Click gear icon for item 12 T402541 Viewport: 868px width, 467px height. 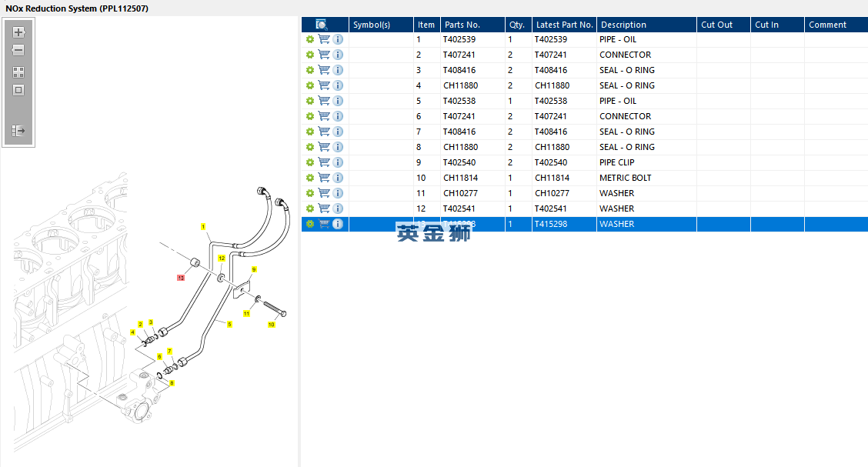310,208
